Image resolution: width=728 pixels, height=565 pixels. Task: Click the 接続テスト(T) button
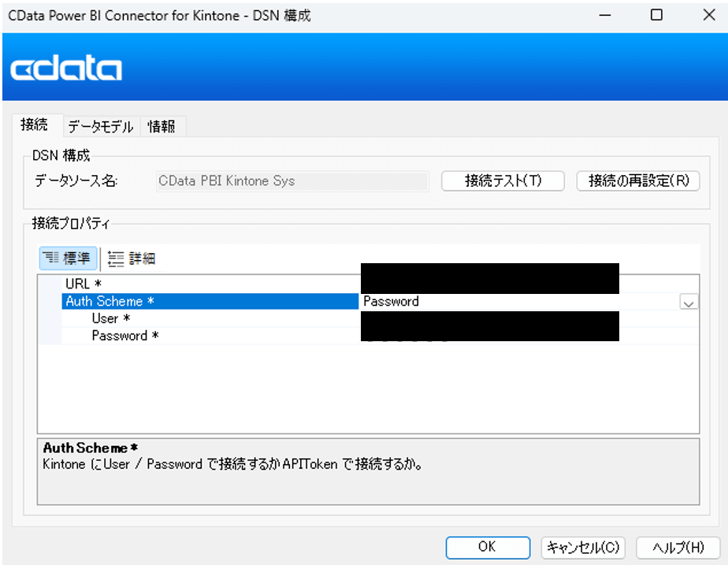503,180
